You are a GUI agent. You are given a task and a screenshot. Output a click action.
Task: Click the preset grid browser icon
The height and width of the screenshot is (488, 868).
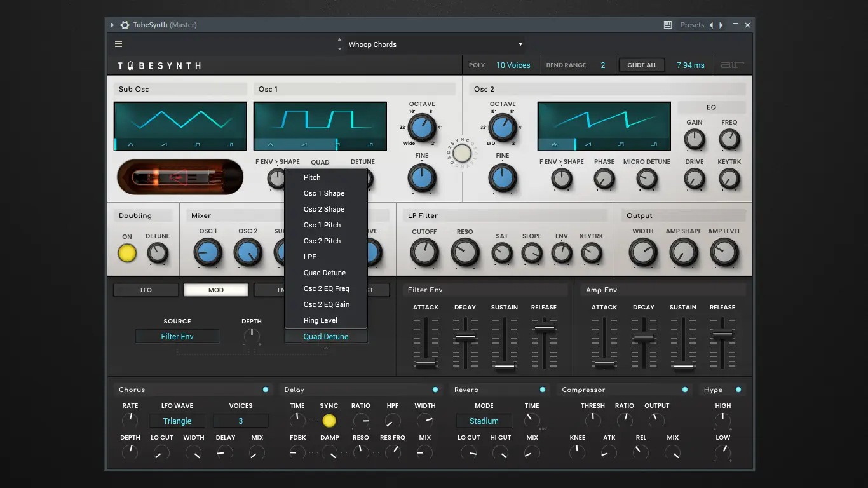[x=668, y=25]
